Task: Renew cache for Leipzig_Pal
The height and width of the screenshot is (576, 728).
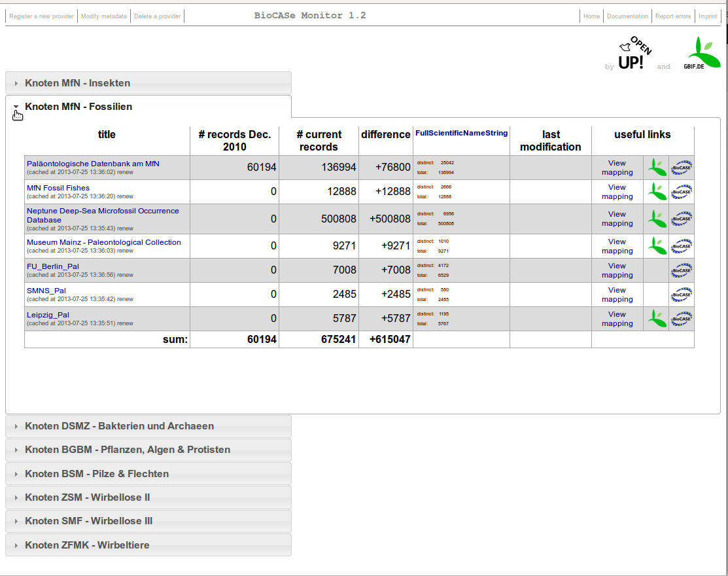Action: tap(125, 323)
